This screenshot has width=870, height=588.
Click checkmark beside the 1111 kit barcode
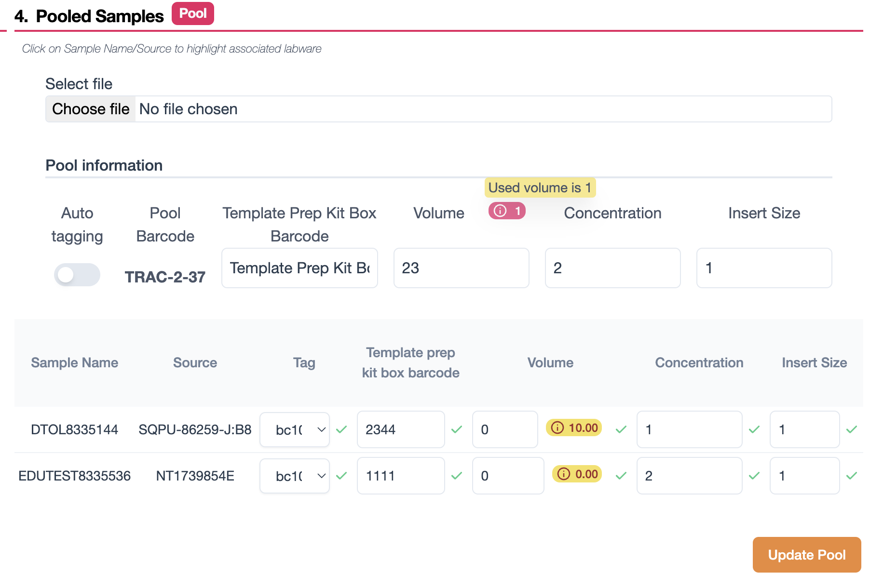457,476
